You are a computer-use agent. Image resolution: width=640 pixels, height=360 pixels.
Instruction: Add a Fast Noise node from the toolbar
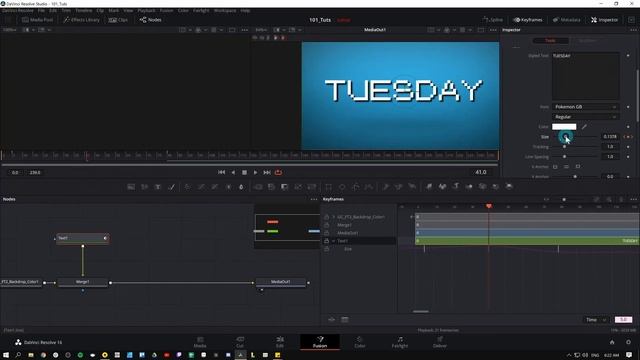tap(144, 187)
